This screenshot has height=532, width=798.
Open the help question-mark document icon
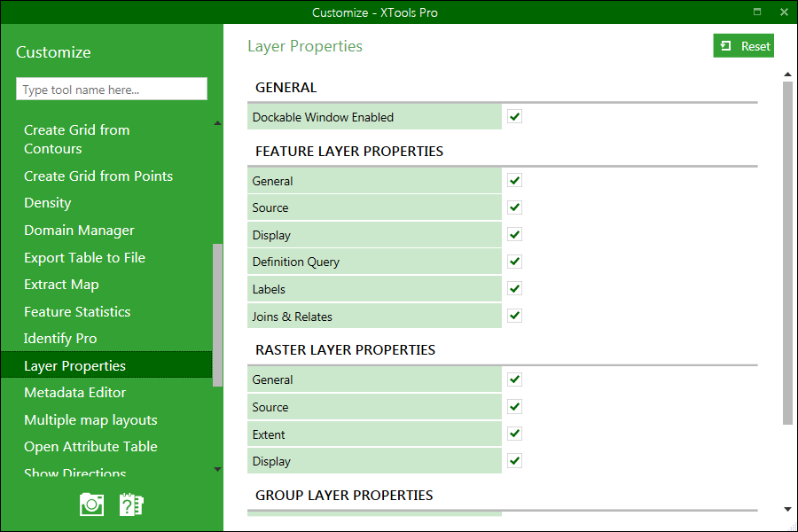pyautogui.click(x=131, y=505)
